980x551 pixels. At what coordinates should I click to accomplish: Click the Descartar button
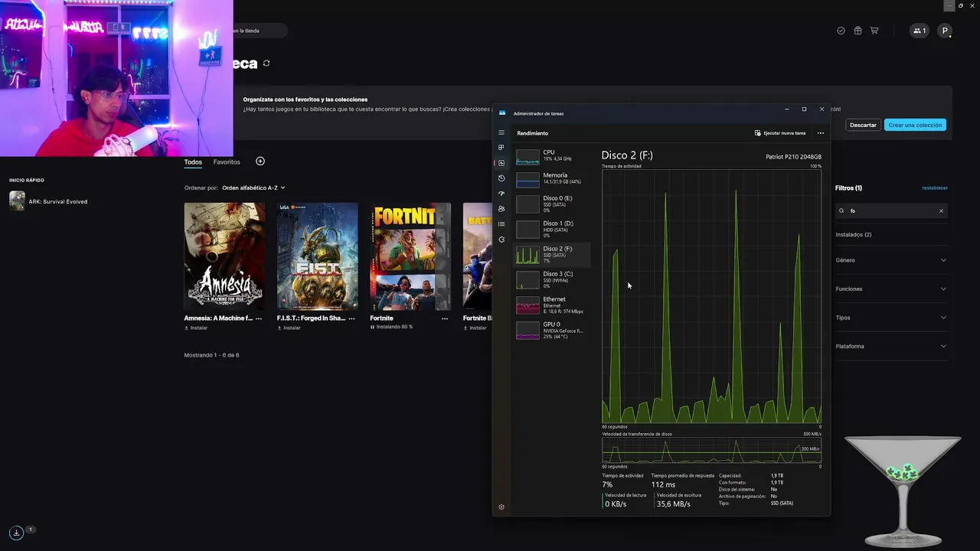863,125
